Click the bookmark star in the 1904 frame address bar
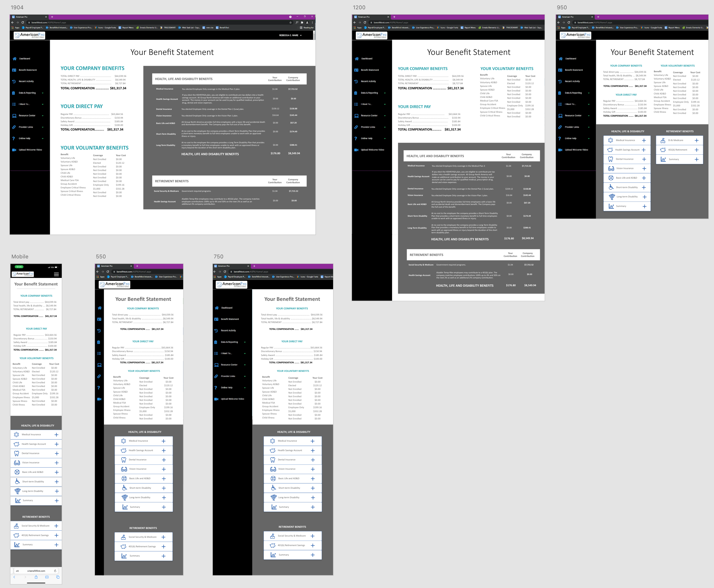 click(290, 22)
